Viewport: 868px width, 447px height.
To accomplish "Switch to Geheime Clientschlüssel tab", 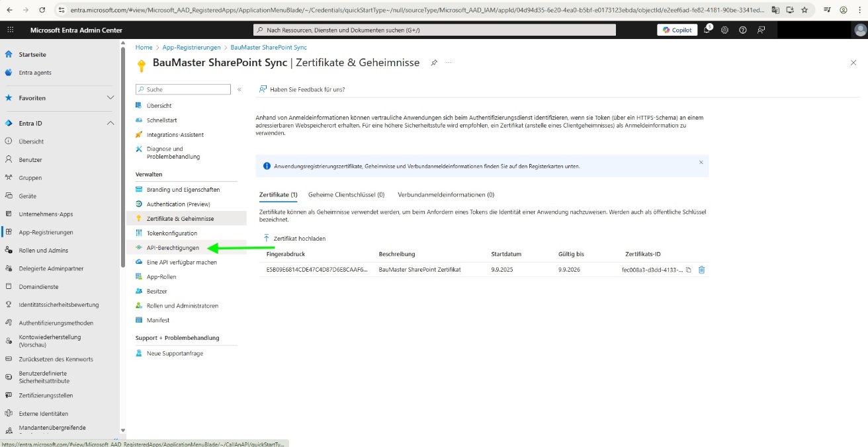I will [346, 195].
